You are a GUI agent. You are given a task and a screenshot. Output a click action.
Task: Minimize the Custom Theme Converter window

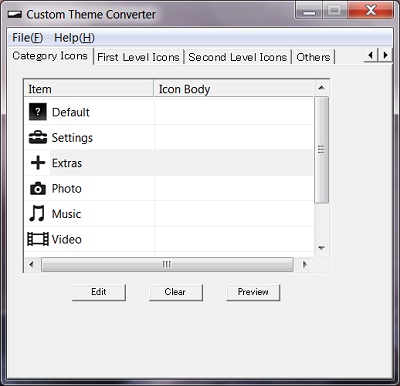309,11
